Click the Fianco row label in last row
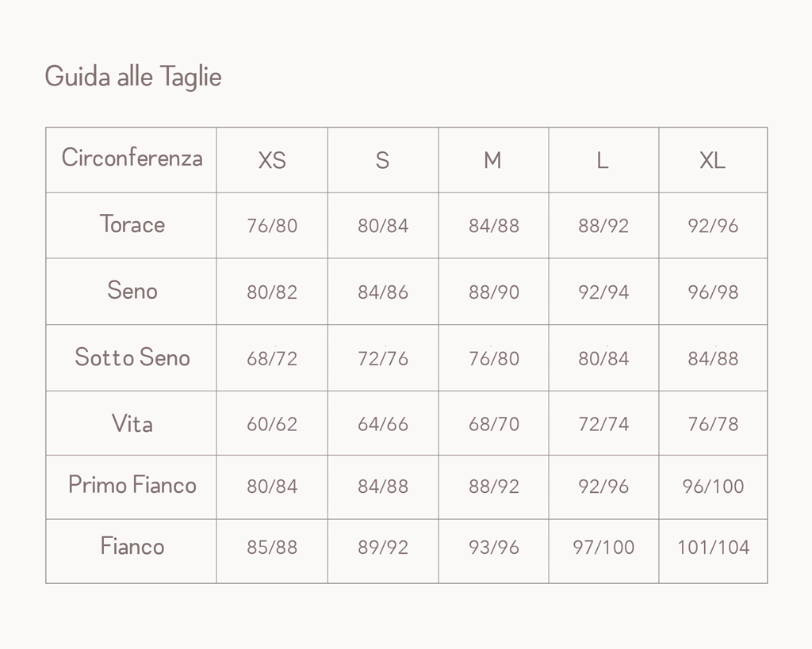Image resolution: width=812 pixels, height=649 pixels. 132,546
